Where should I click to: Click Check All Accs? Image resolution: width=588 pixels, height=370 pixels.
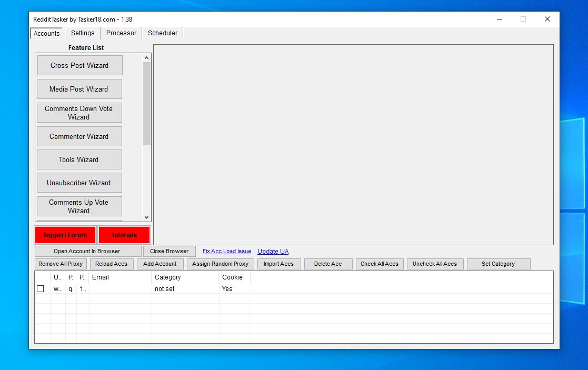380,264
